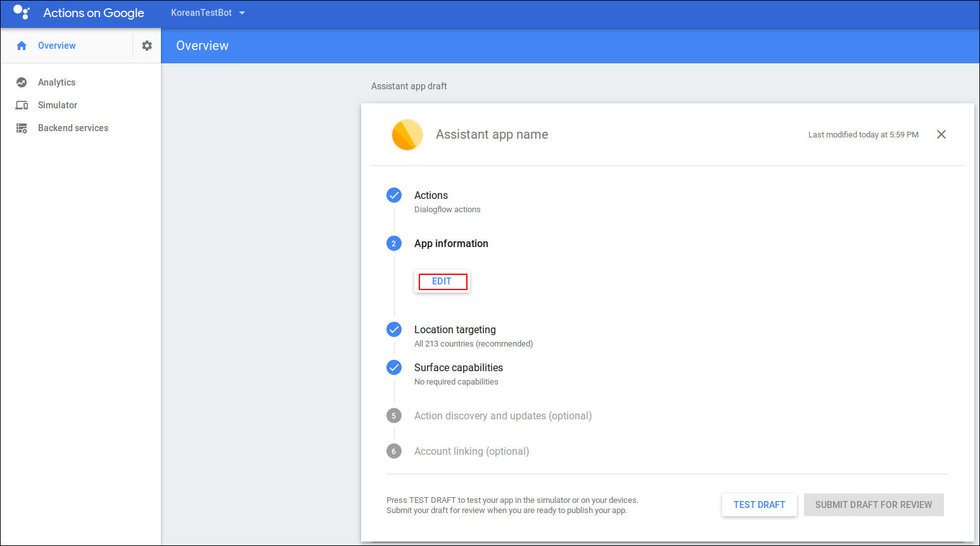This screenshot has width=980, height=546.
Task: Expand the Account linking step
Action: [x=471, y=452]
